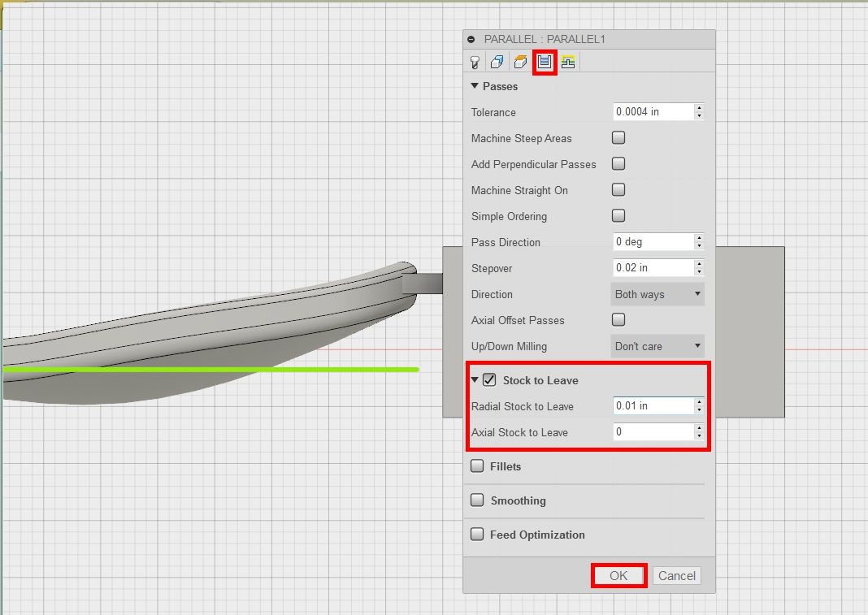Enable the Add Perpendicular Passes checkbox
This screenshot has width=868, height=615.
coord(618,164)
